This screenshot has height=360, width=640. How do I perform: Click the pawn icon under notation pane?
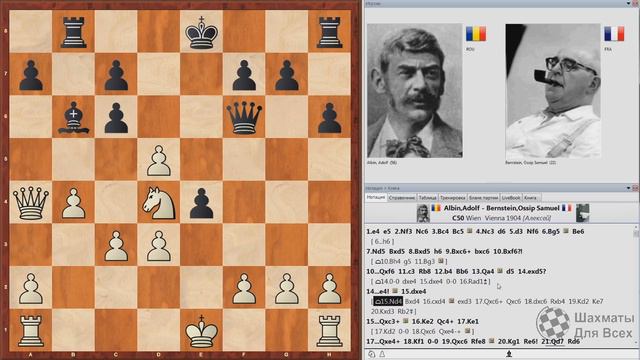pyautogui.click(x=509, y=354)
